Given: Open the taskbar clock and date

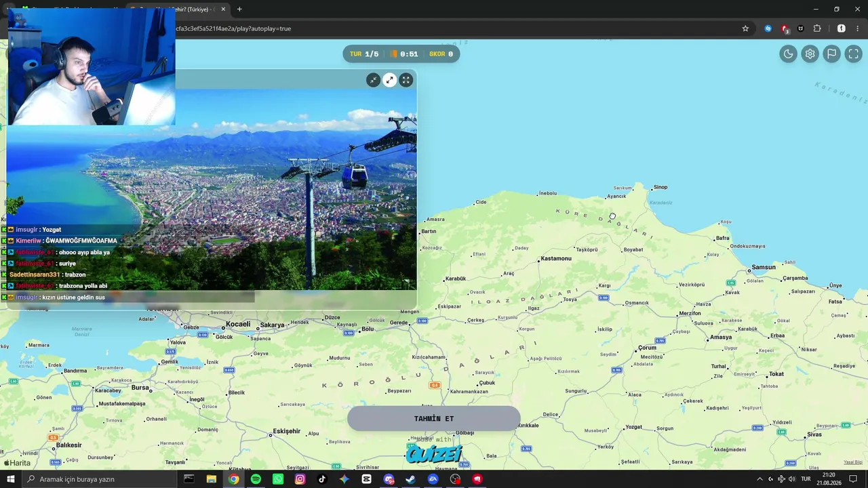Looking at the screenshot, I should pyautogui.click(x=829, y=479).
